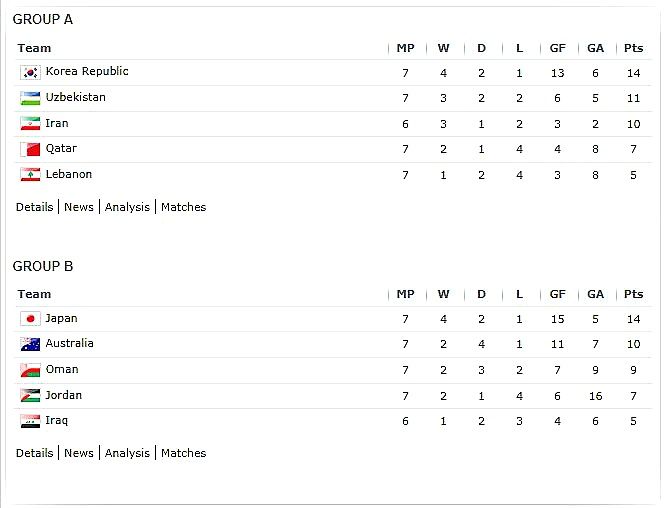Click the Pts column header in Group A
Screen dimensions: 668x508
633,48
